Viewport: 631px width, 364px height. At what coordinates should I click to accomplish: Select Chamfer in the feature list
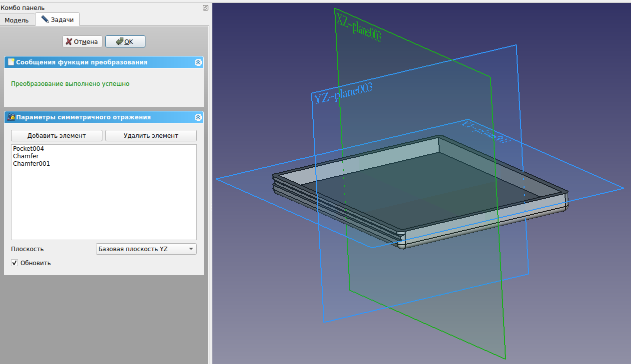click(x=26, y=156)
